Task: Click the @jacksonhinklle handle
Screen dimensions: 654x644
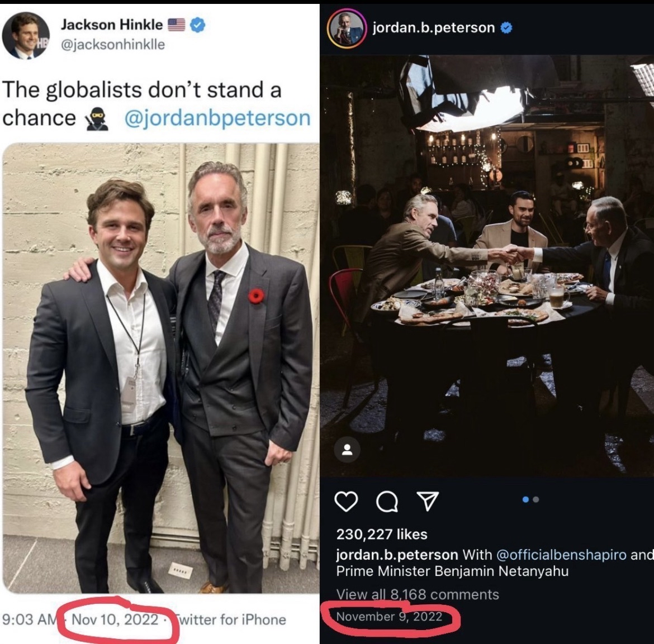Action: pos(112,44)
